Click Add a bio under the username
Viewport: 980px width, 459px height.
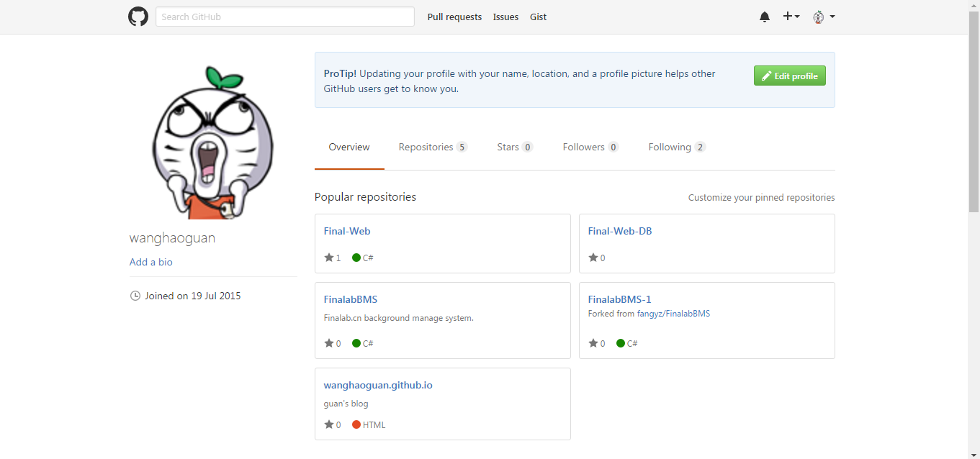[x=150, y=262]
